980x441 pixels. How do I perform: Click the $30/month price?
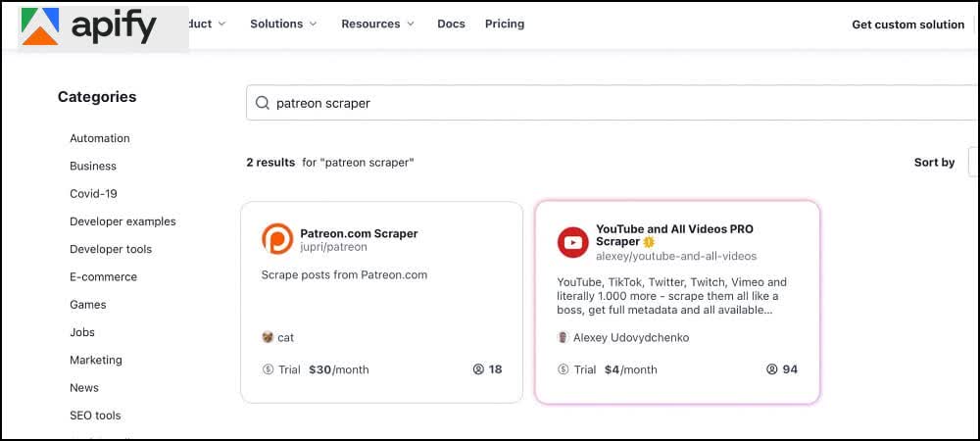pos(339,369)
